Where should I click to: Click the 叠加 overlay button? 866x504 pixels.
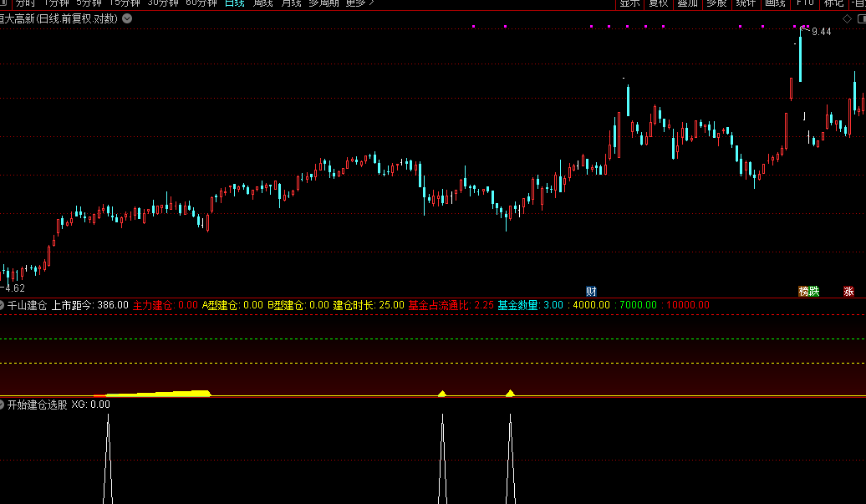point(688,3)
